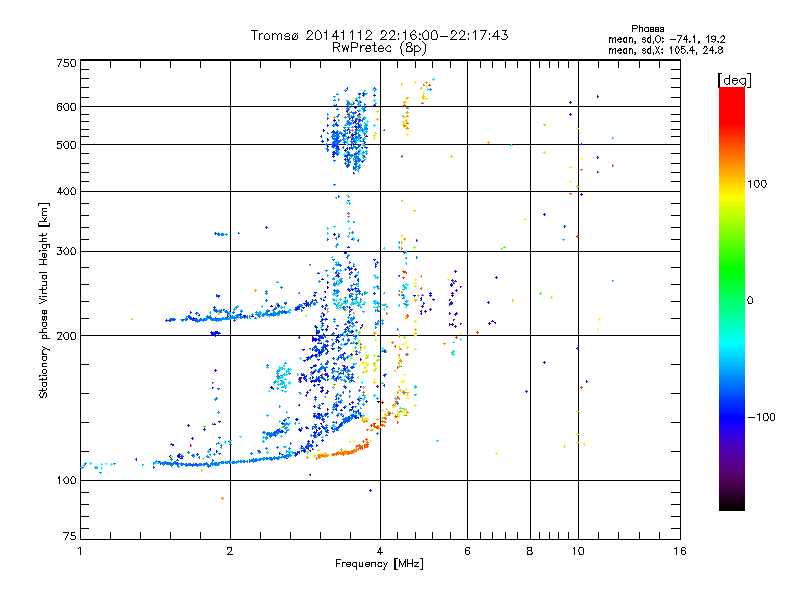Click 'Stationary phase Virtual Height [km]' axis label
800x600 pixels.
pyautogui.click(x=43, y=301)
